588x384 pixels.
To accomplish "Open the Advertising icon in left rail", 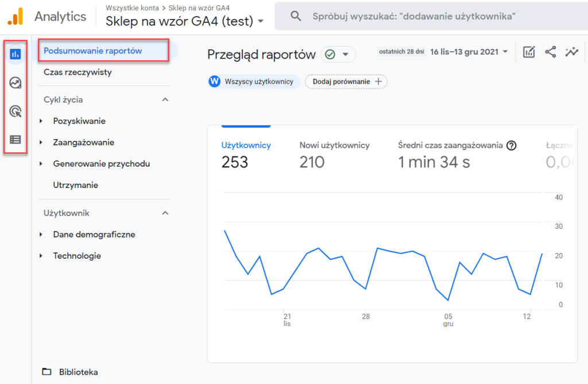I will point(16,112).
